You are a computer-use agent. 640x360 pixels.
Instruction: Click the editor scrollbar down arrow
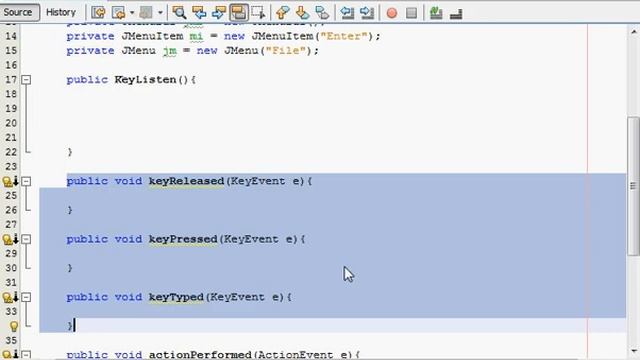click(x=633, y=351)
